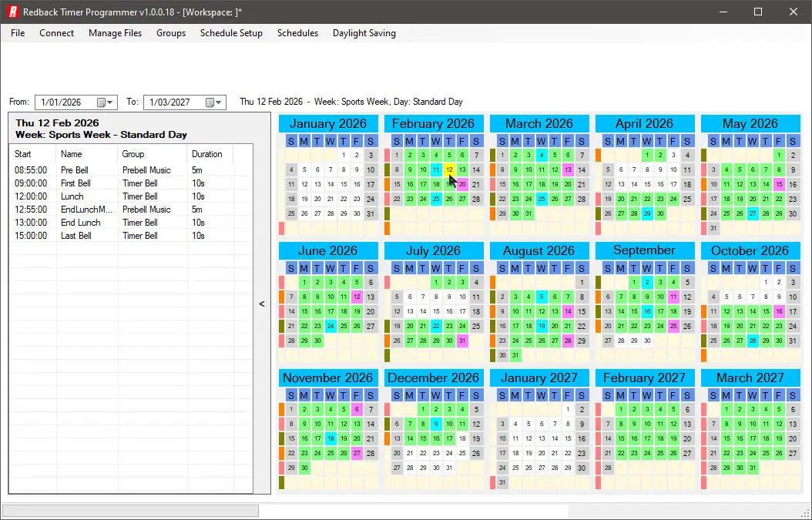
Task: Collapse the schedule panel with the < button
Action: point(262,304)
